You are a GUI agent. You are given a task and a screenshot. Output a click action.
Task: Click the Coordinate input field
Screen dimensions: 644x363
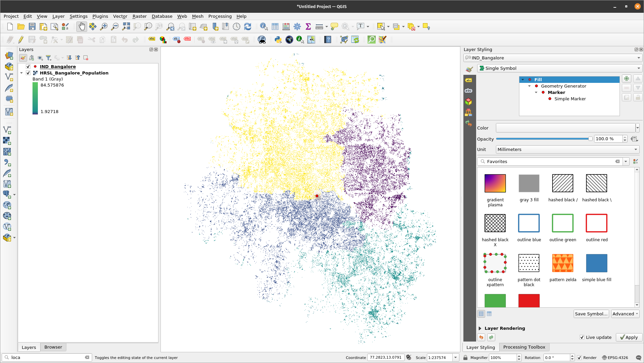pos(386,358)
